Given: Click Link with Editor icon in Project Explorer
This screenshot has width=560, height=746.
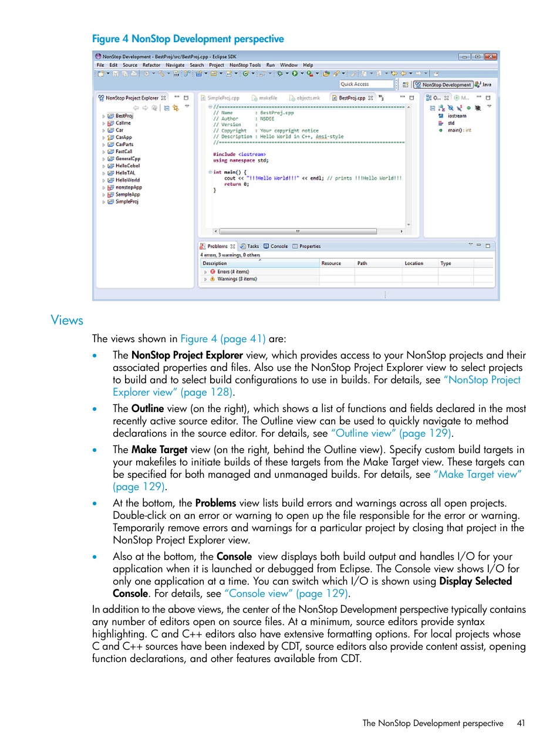Looking at the screenshot, I should click(x=176, y=108).
